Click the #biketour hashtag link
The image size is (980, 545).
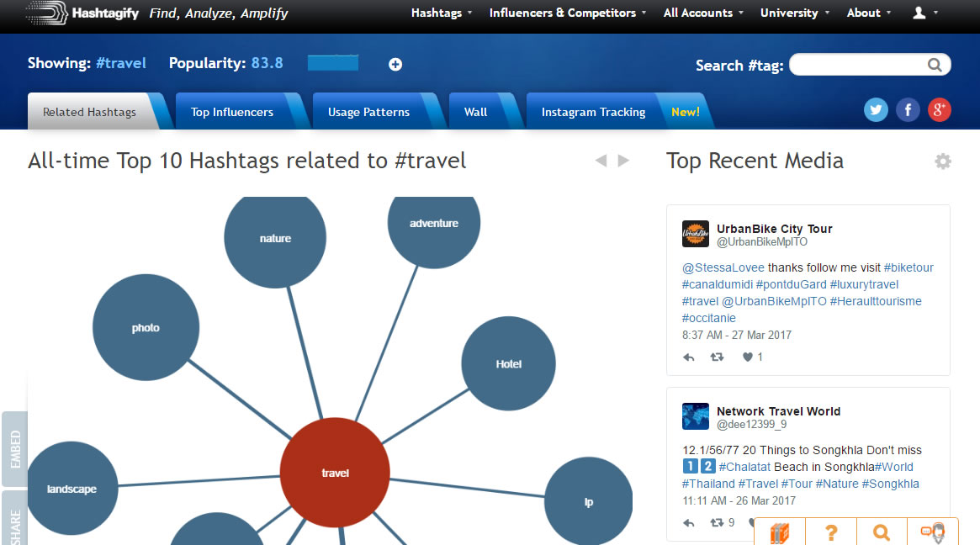908,267
